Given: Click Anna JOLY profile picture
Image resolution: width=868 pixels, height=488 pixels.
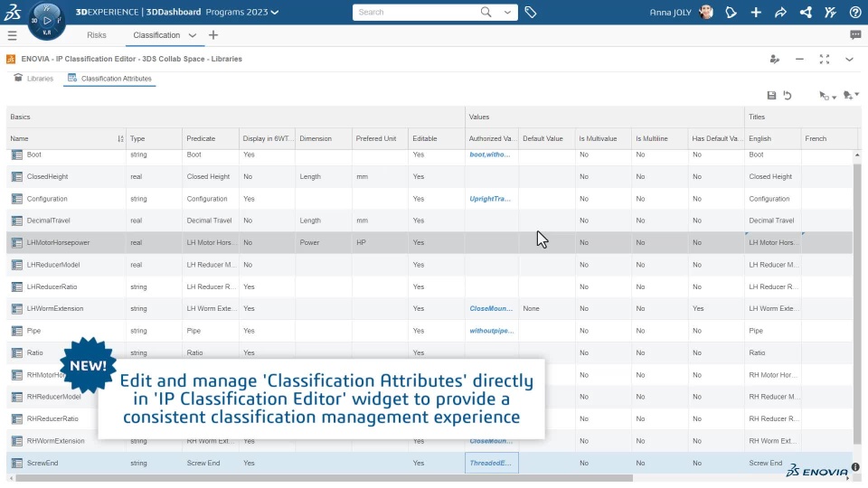Looking at the screenshot, I should click(706, 12).
